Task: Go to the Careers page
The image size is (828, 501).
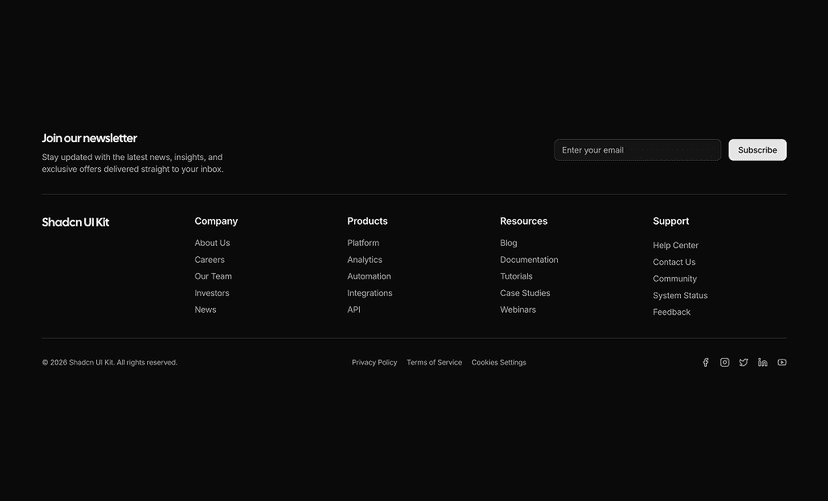Action: pyautogui.click(x=210, y=260)
